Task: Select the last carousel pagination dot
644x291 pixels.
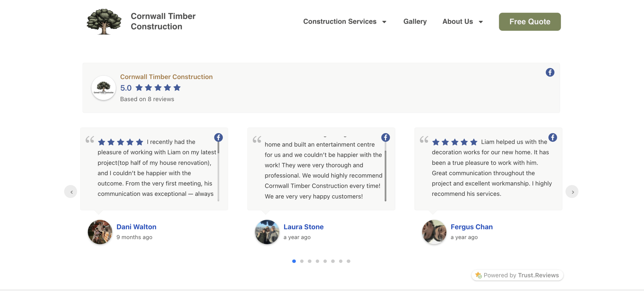Action: (348, 261)
